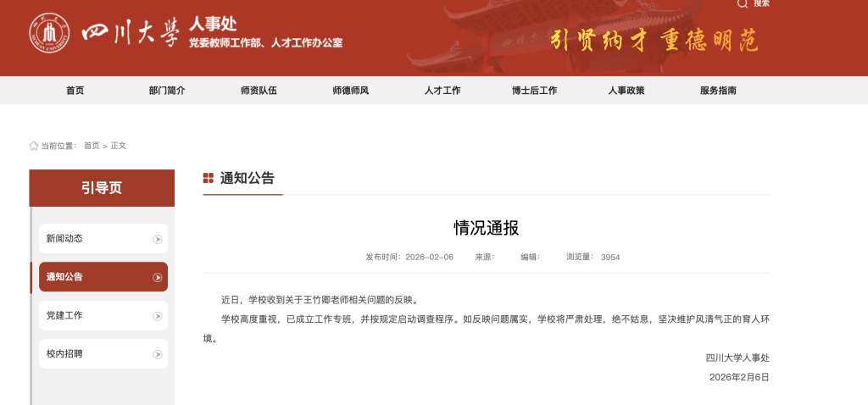868x405 pixels.
Task: Click the home icon beside 当前位置
Action: [x=34, y=146]
